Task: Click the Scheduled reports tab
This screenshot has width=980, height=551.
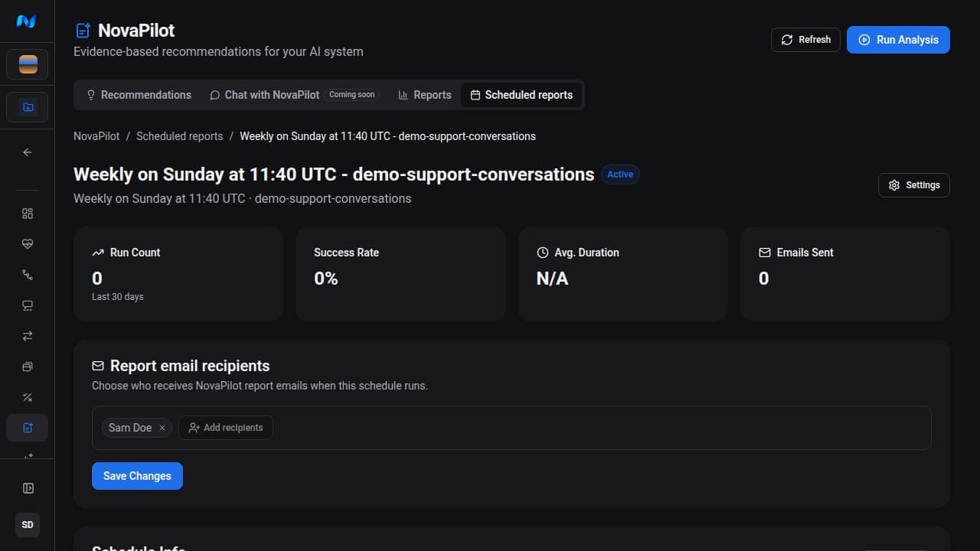Action: click(521, 95)
